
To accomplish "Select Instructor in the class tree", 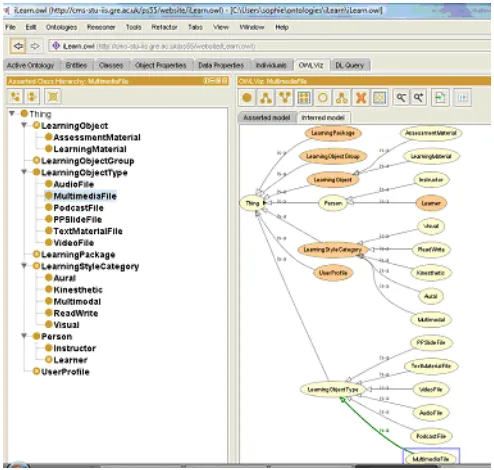I will coord(75,348).
